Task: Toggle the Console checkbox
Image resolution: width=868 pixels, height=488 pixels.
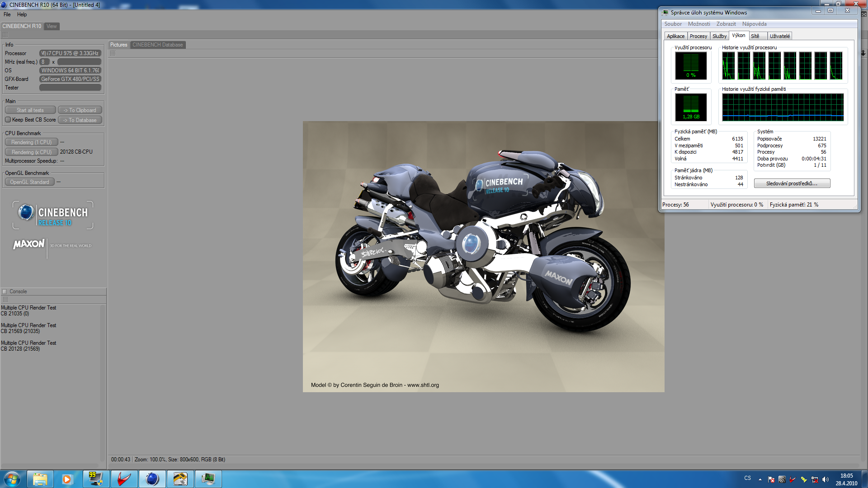Action: 5,291
